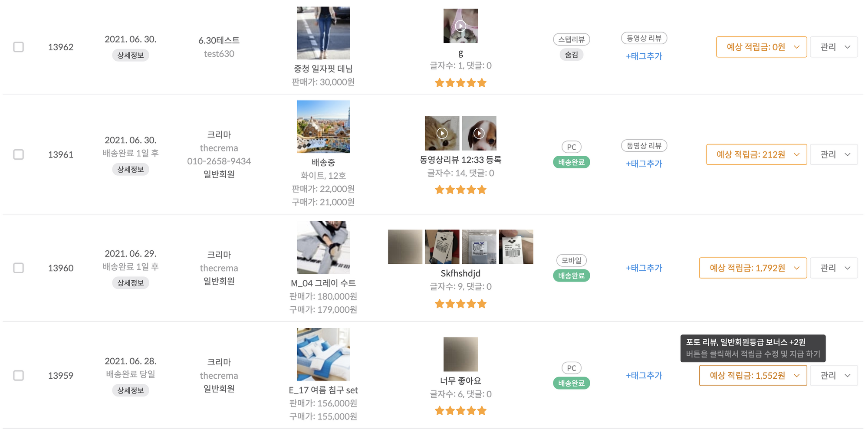Click the 숨김 status badge
The image size is (868, 429).
571,55
